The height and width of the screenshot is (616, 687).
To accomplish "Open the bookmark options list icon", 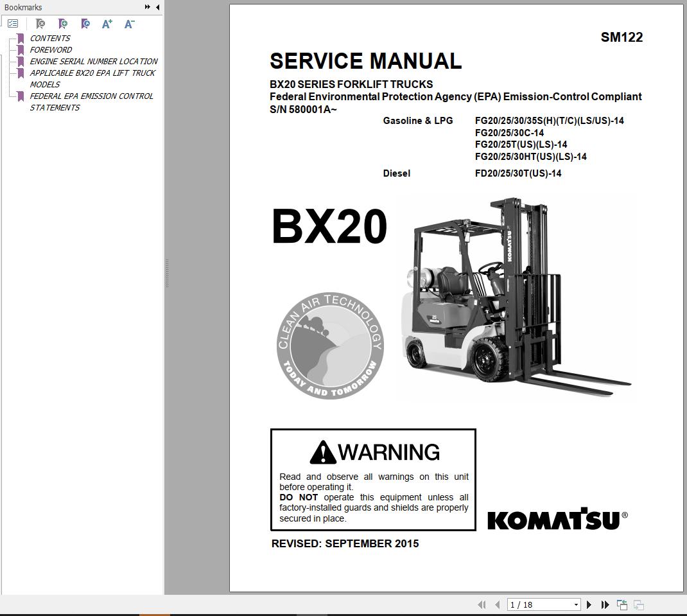I will (x=13, y=24).
